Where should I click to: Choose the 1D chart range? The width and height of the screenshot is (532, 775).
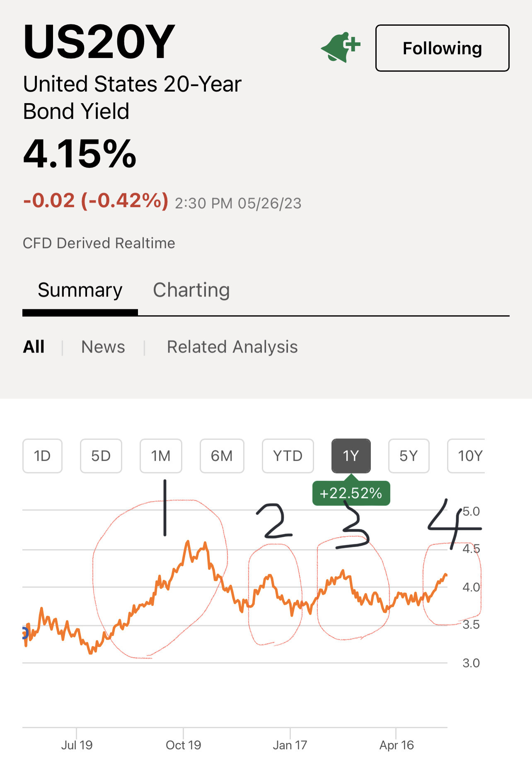42,456
